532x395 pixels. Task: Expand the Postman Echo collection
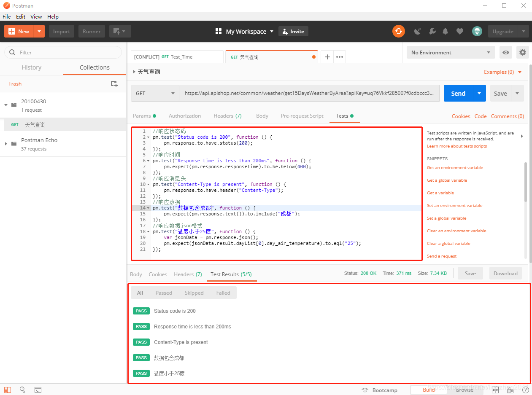(6, 144)
